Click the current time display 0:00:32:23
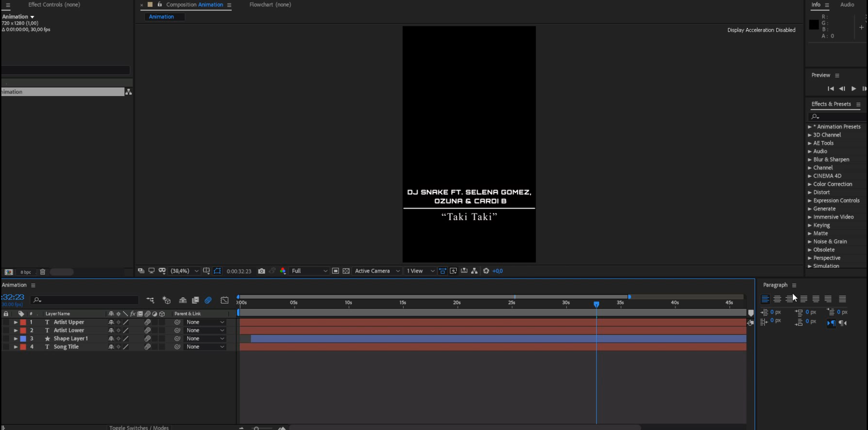868x430 pixels. click(x=239, y=271)
